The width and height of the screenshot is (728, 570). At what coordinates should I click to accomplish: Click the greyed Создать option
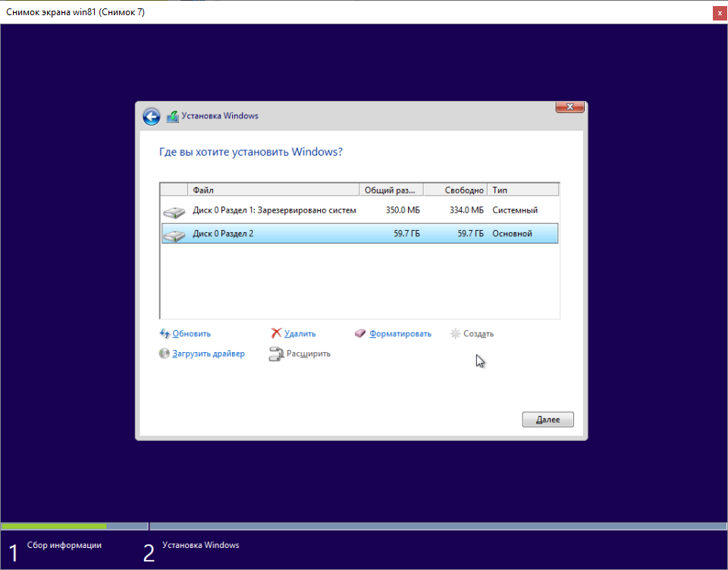pyautogui.click(x=479, y=333)
